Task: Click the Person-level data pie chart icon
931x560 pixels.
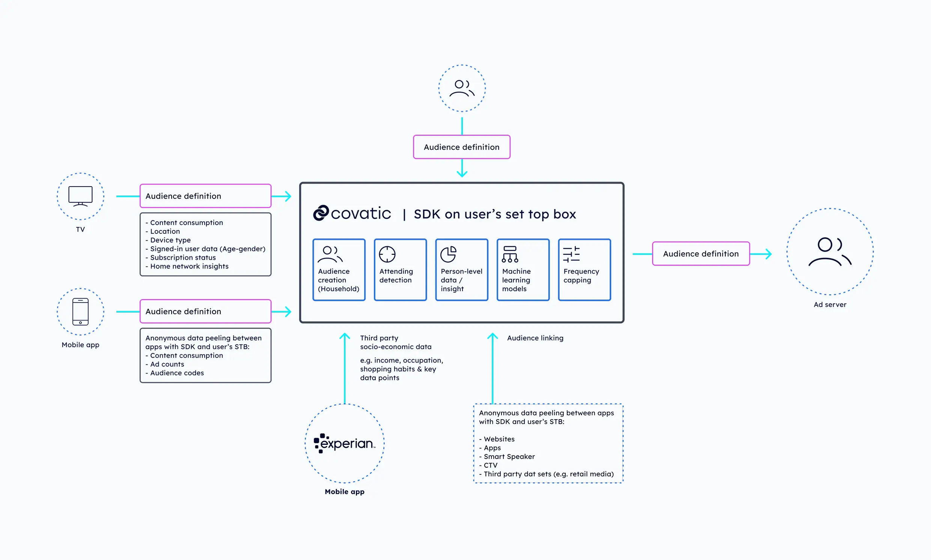Action: (448, 254)
